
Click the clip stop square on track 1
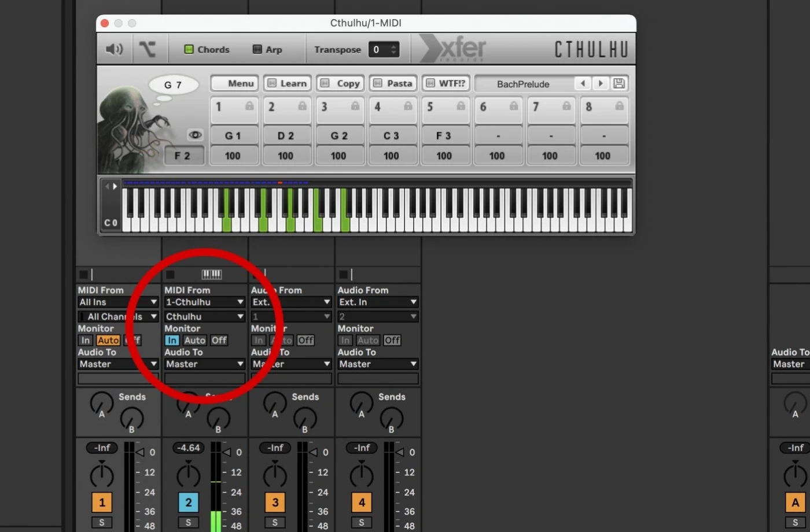pos(83,274)
